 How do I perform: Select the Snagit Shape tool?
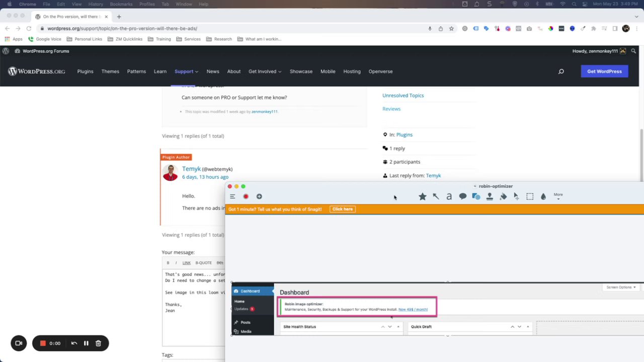(x=476, y=197)
